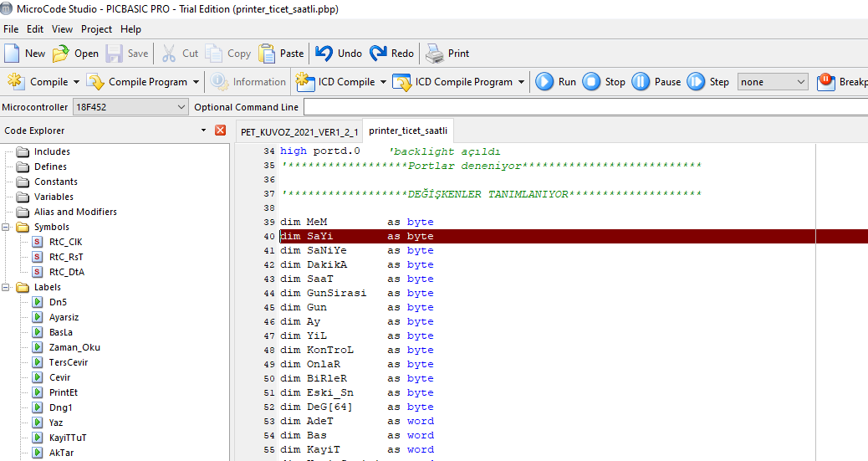
Task: Step through code with Step button
Action: [708, 81]
